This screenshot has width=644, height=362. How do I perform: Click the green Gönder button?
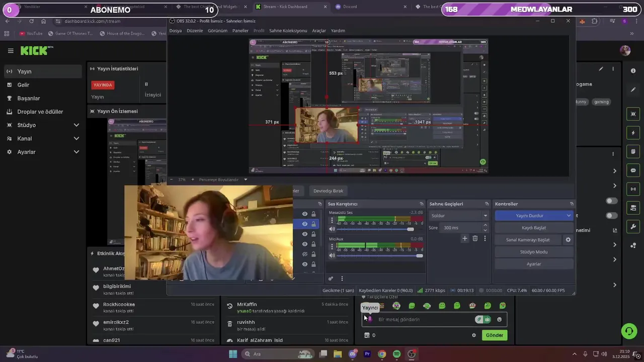[494, 335]
